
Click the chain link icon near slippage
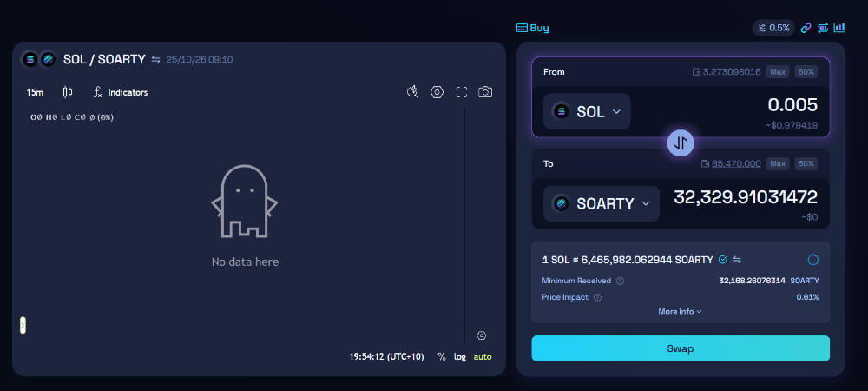806,28
